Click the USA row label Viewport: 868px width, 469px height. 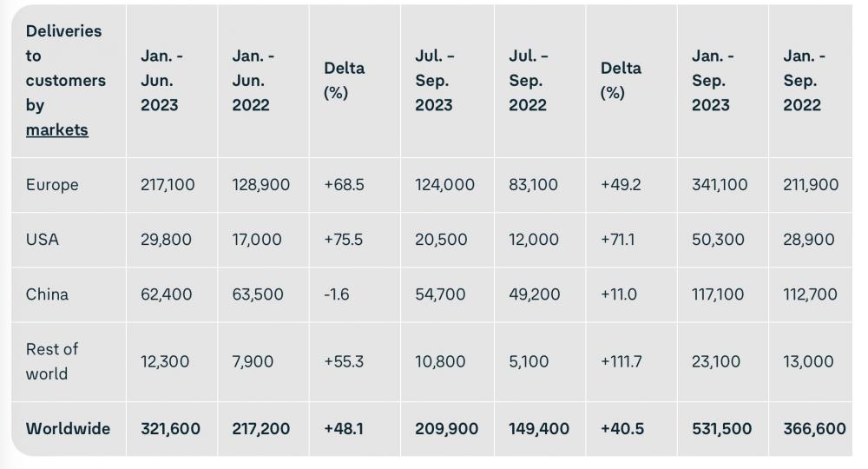(x=42, y=239)
